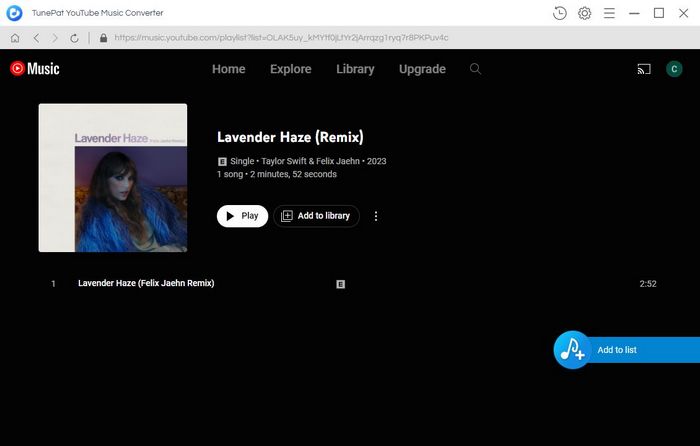This screenshot has width=700, height=446.
Task: Open the Upgrade tab
Action: (x=422, y=69)
